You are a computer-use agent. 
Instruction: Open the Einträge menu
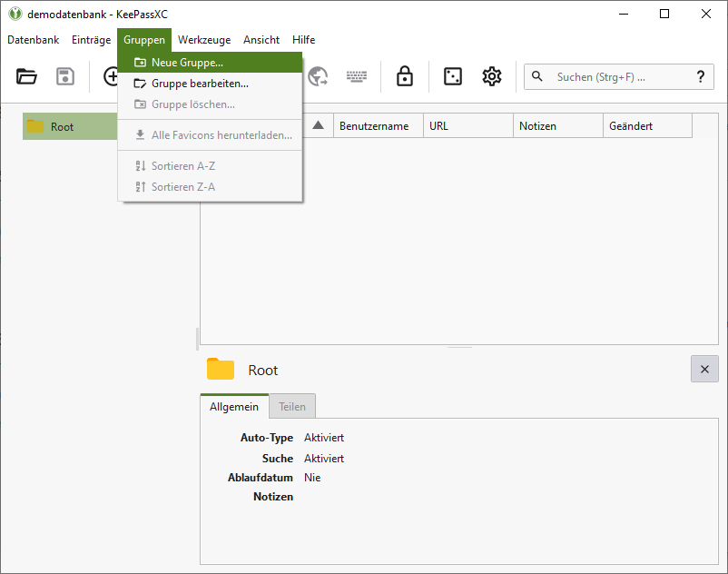coord(91,40)
